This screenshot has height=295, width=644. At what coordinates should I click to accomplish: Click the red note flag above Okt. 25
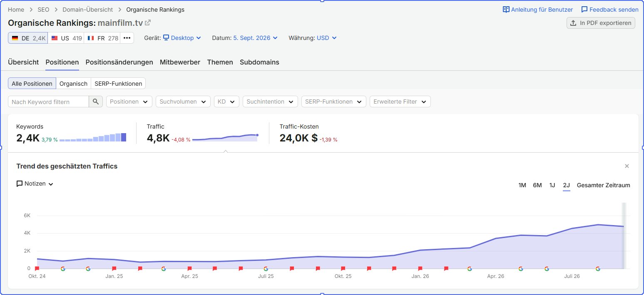click(343, 269)
